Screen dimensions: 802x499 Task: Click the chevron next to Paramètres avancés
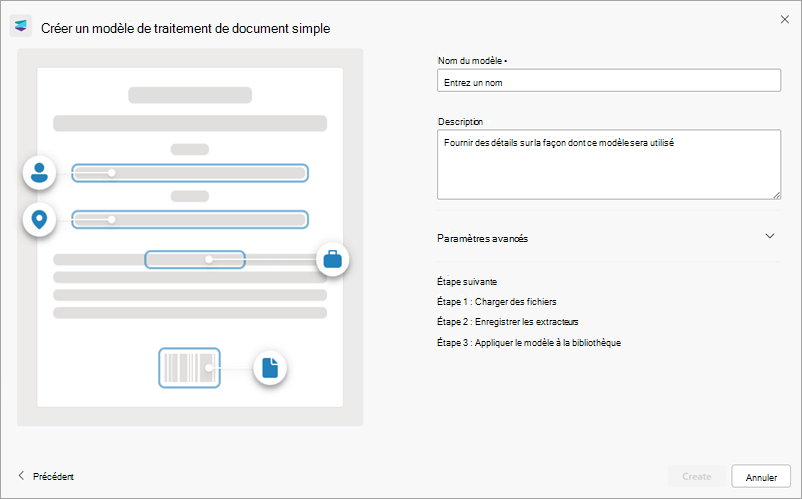[x=770, y=236]
